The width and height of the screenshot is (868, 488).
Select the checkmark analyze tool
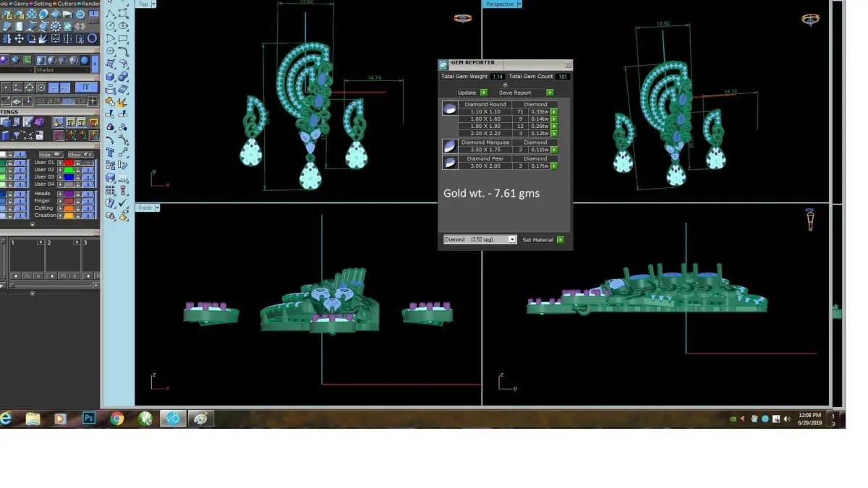[123, 202]
